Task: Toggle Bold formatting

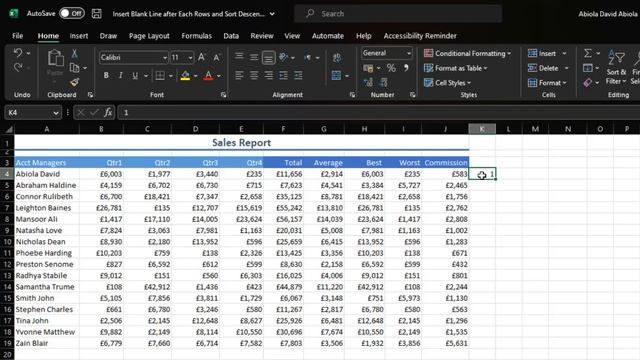Action: click(x=106, y=76)
